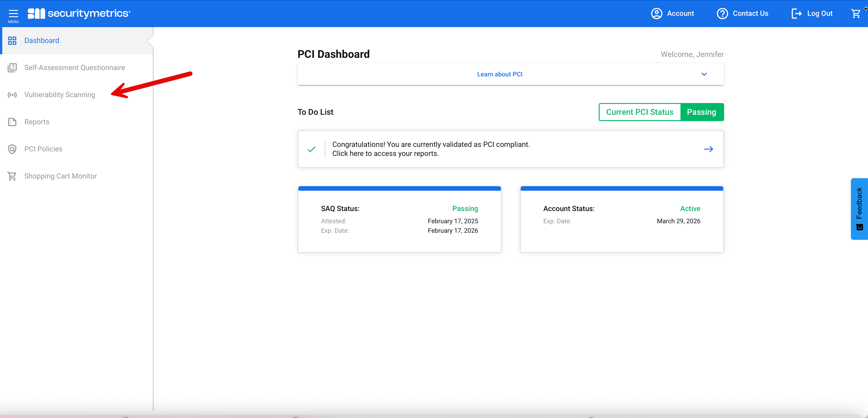Screen dimensions: 868x418
Task: Click the SAQ Status card
Action: (399, 219)
